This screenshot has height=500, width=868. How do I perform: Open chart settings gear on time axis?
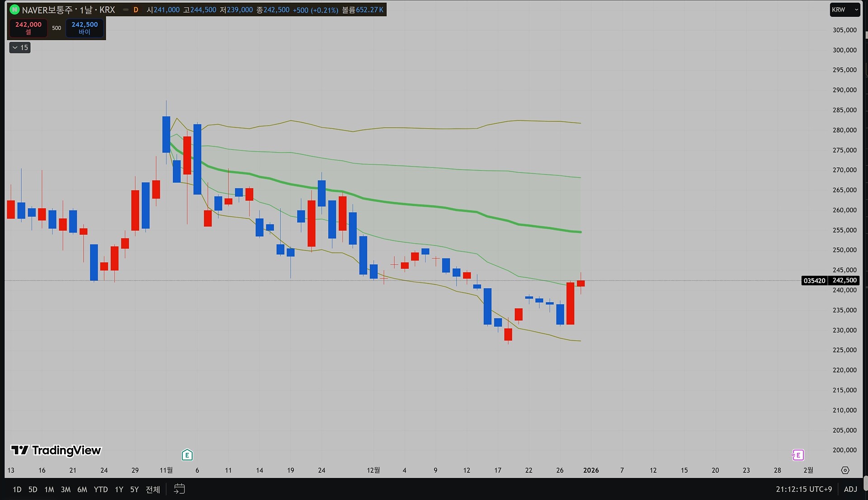point(845,470)
